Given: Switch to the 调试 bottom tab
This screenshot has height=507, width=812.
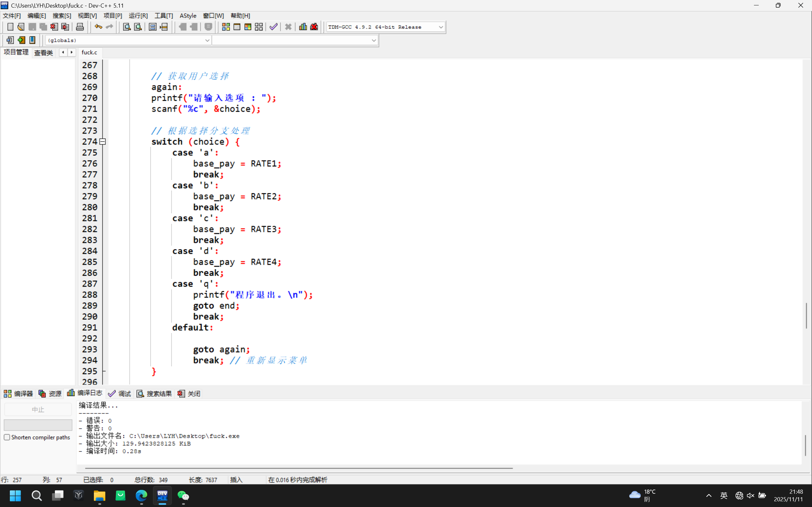Looking at the screenshot, I should [120, 394].
